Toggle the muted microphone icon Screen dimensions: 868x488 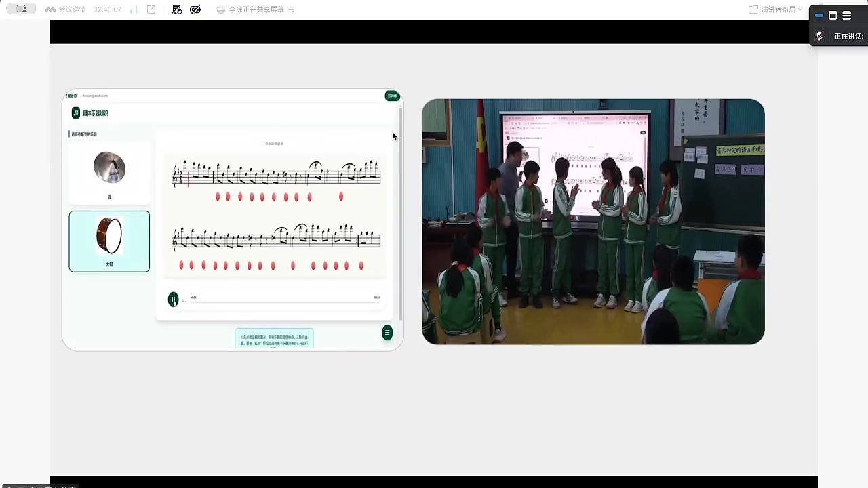click(819, 36)
